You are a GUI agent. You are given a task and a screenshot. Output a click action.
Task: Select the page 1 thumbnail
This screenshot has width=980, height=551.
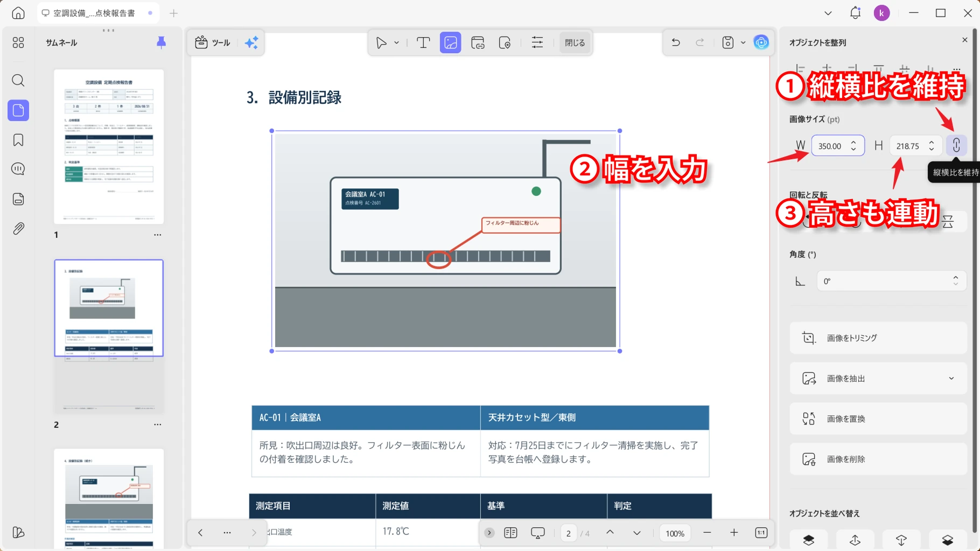tap(109, 146)
